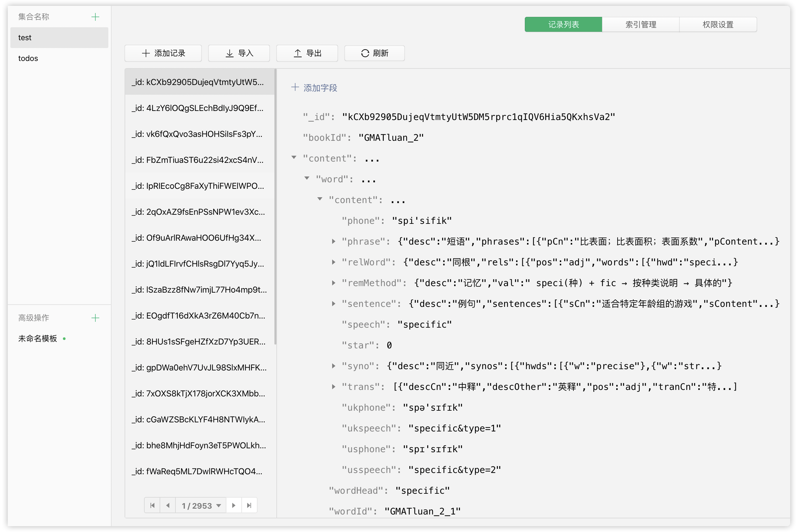Expand the "syno" field

pos(334,366)
